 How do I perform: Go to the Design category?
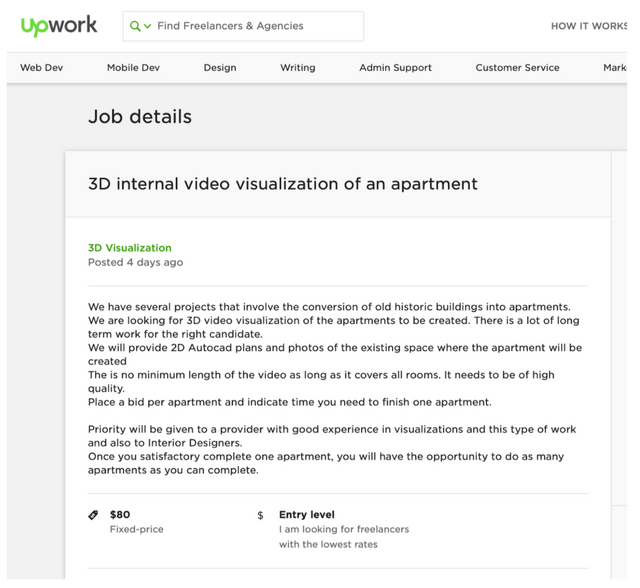(220, 68)
